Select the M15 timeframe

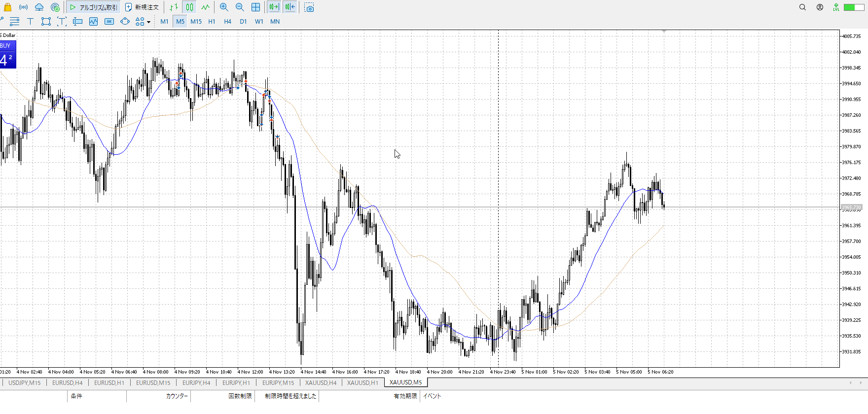(196, 22)
